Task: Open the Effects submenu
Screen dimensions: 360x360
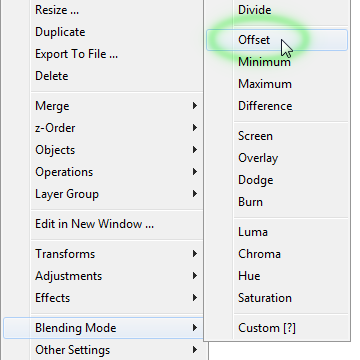Action: point(103,298)
